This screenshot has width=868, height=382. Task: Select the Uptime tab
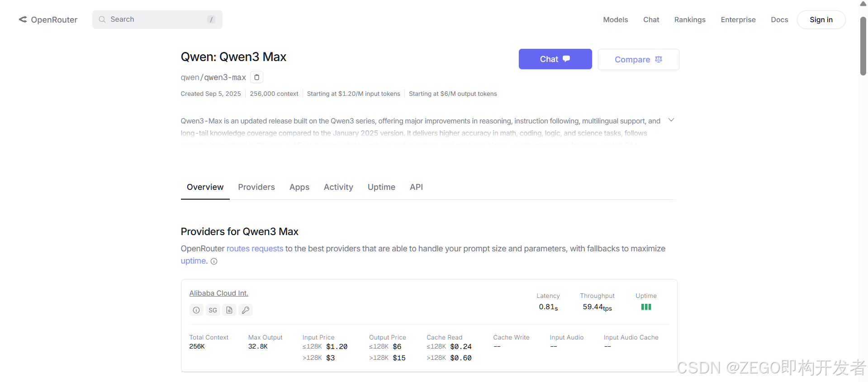(381, 187)
